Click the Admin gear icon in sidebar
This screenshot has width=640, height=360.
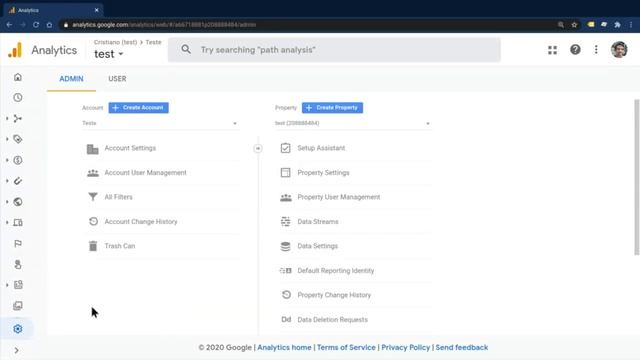coord(18,329)
